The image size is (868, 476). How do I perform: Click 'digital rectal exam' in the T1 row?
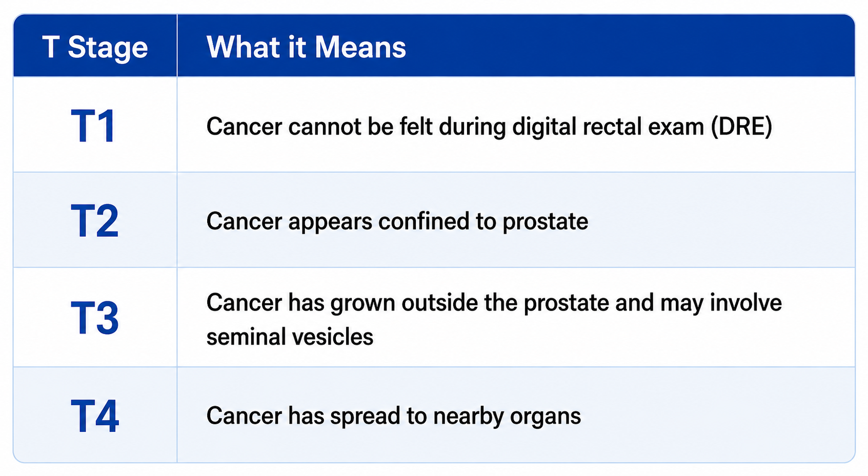pyautogui.click(x=608, y=127)
